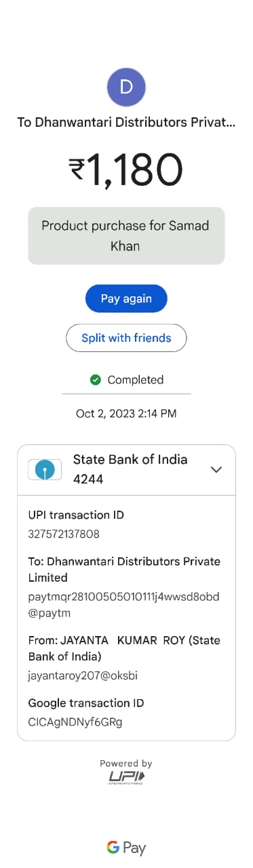The width and height of the screenshot is (253, 868).
Task: Select the UPI transaction ID number
Action: (x=64, y=534)
